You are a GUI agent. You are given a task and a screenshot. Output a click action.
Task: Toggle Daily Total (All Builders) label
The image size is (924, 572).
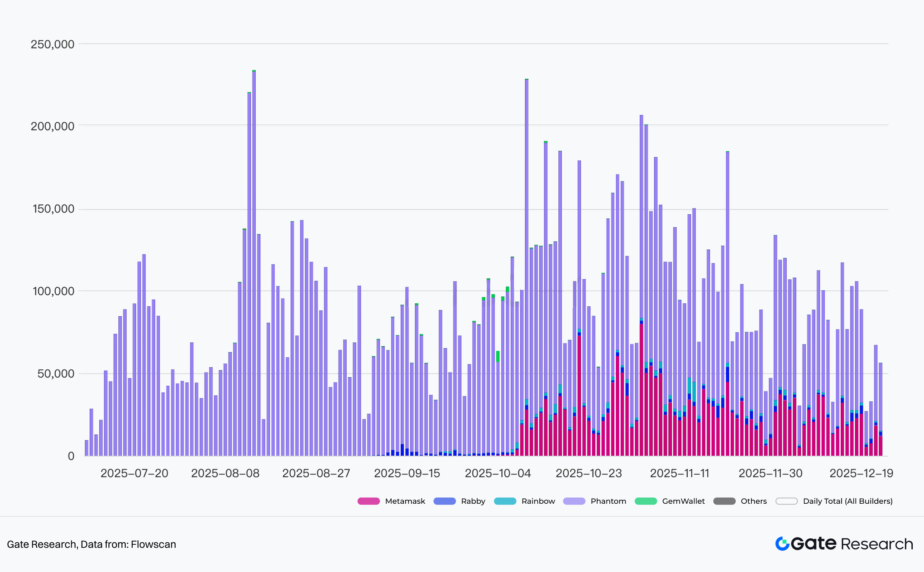tap(847, 501)
